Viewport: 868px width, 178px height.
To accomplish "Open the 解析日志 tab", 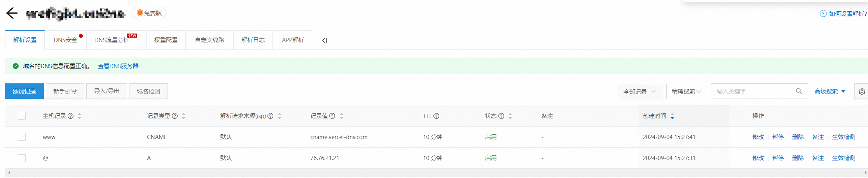I will pos(253,40).
